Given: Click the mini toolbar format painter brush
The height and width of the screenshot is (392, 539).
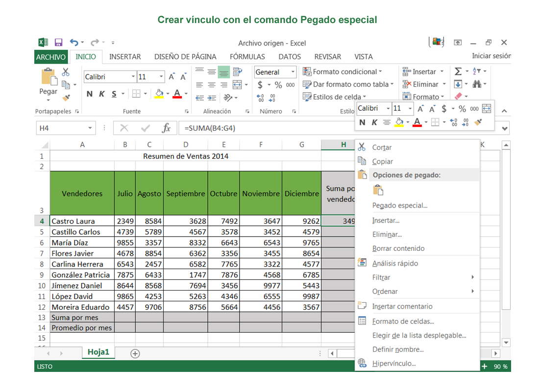Looking at the screenshot, I should [478, 122].
